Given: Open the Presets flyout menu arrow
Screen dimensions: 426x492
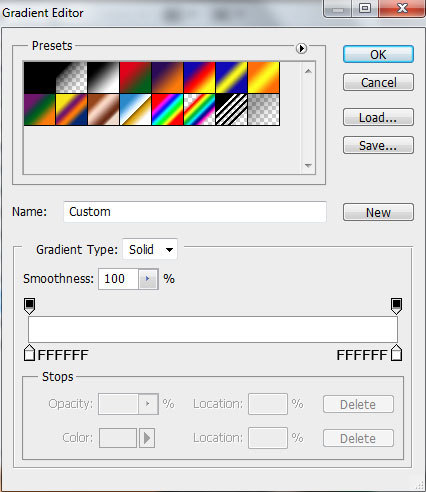Looking at the screenshot, I should tap(301, 48).
